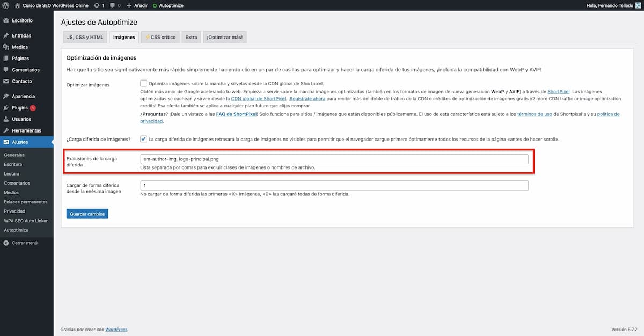Screen dimensions: 644x336
Task: Click the Apariencia brush icon
Action: coord(6,96)
